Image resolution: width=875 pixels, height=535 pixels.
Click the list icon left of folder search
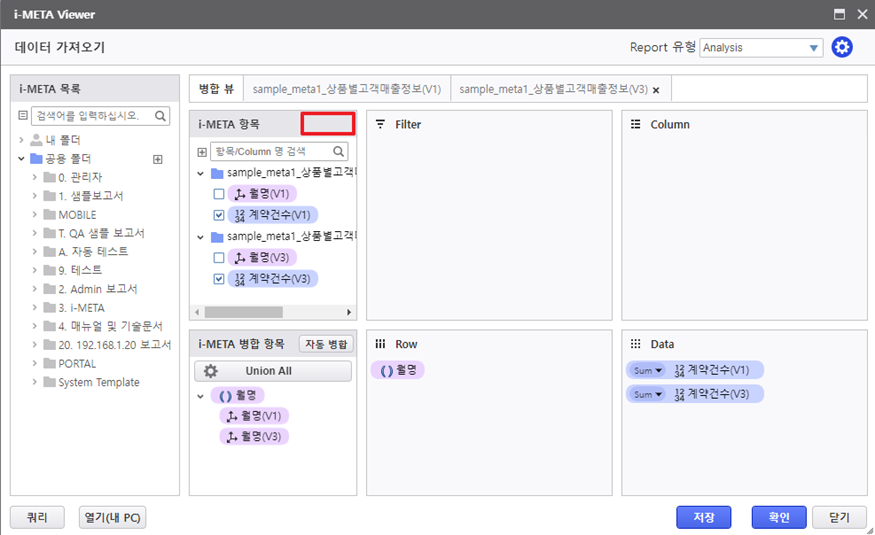[x=23, y=116]
